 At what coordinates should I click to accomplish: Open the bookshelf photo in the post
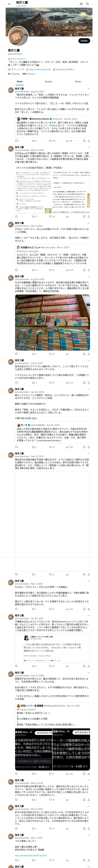(x=52, y=322)
